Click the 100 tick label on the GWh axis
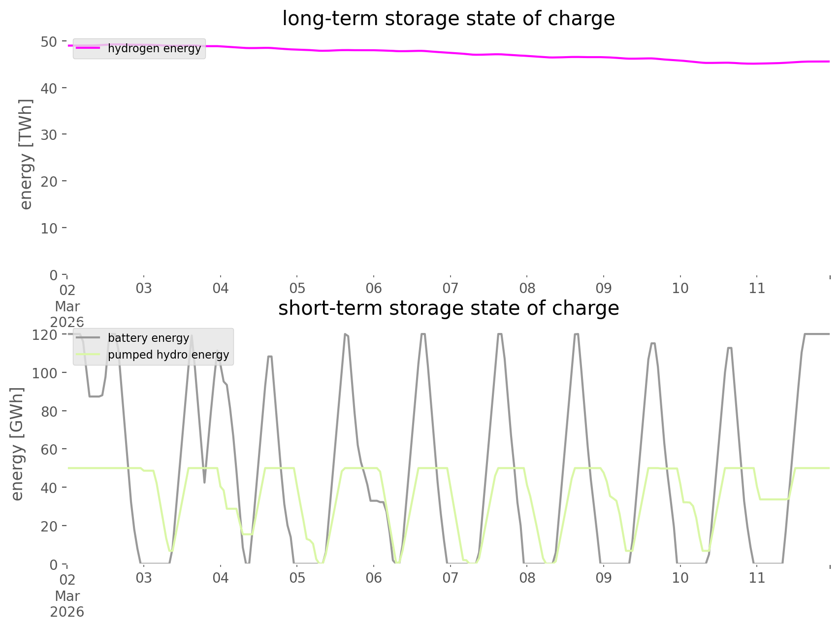840x629 pixels. pos(45,373)
